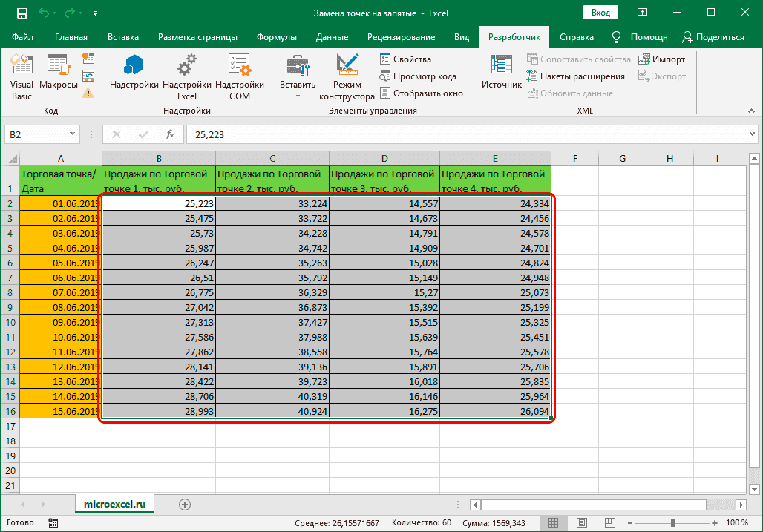Click the zoom slider in status bar

click(x=672, y=522)
